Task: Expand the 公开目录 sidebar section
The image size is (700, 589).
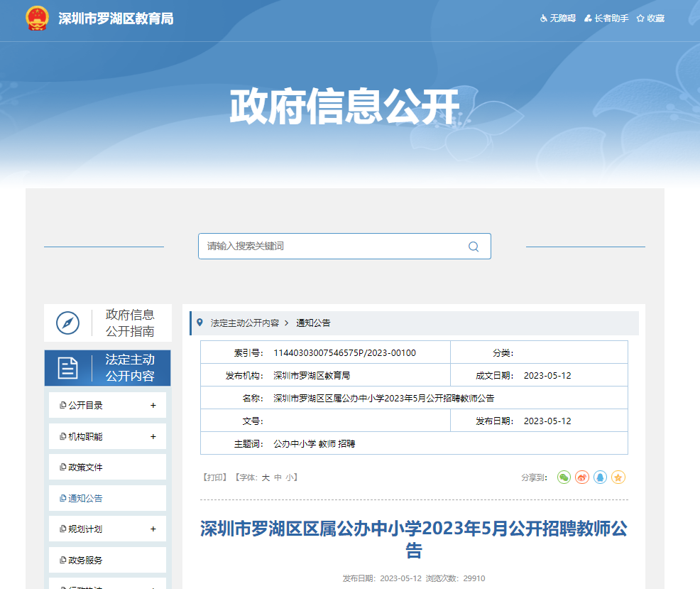Action: point(153,406)
